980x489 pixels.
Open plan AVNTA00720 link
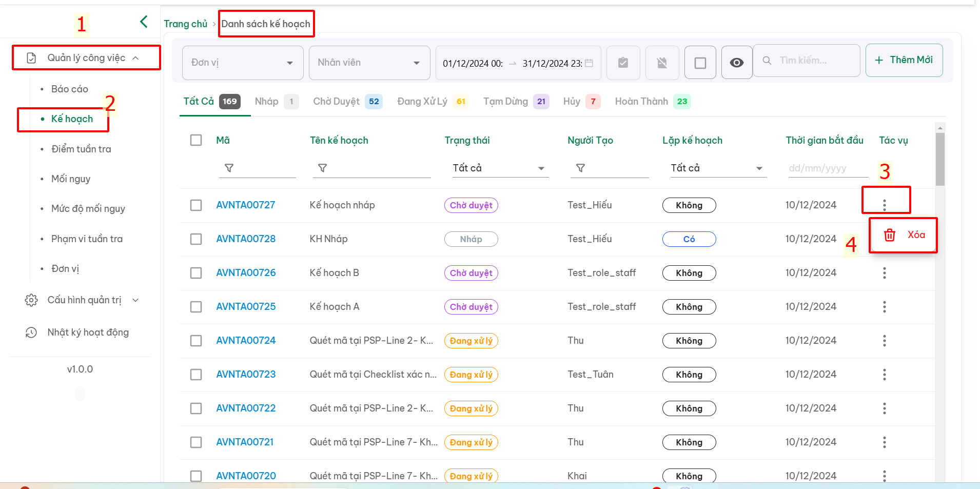[246, 476]
